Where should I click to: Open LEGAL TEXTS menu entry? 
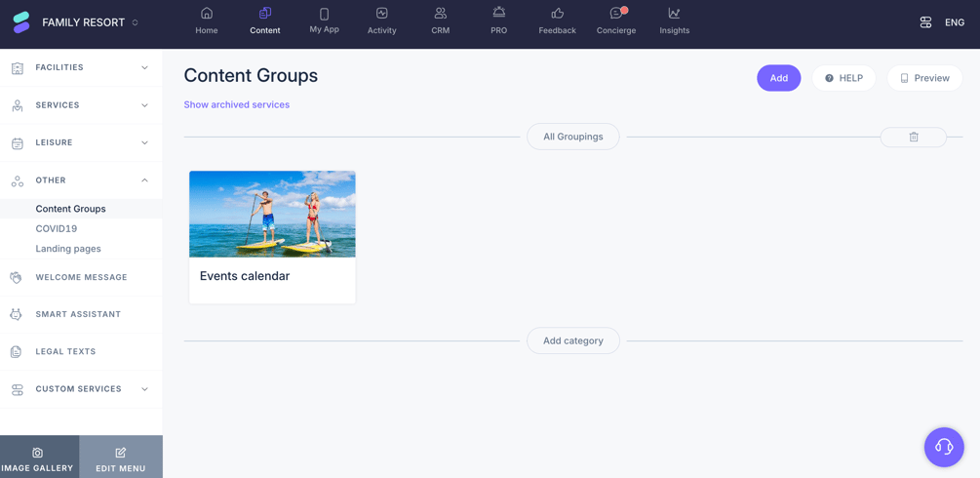(x=65, y=351)
